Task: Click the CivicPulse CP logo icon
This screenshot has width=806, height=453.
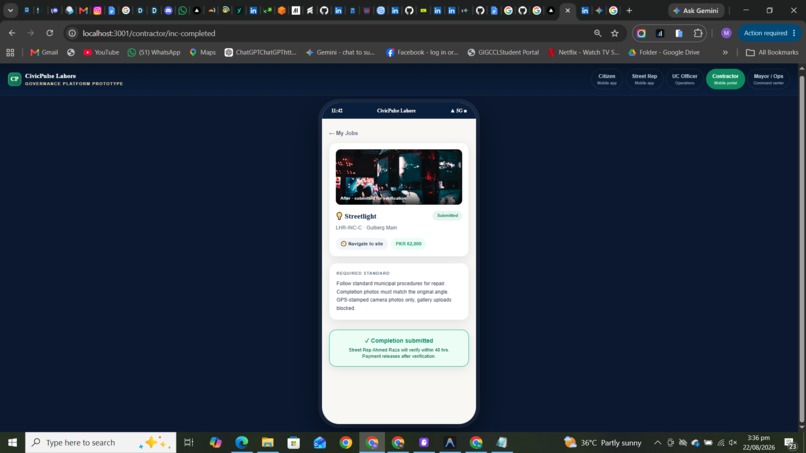Action: pyautogui.click(x=14, y=79)
